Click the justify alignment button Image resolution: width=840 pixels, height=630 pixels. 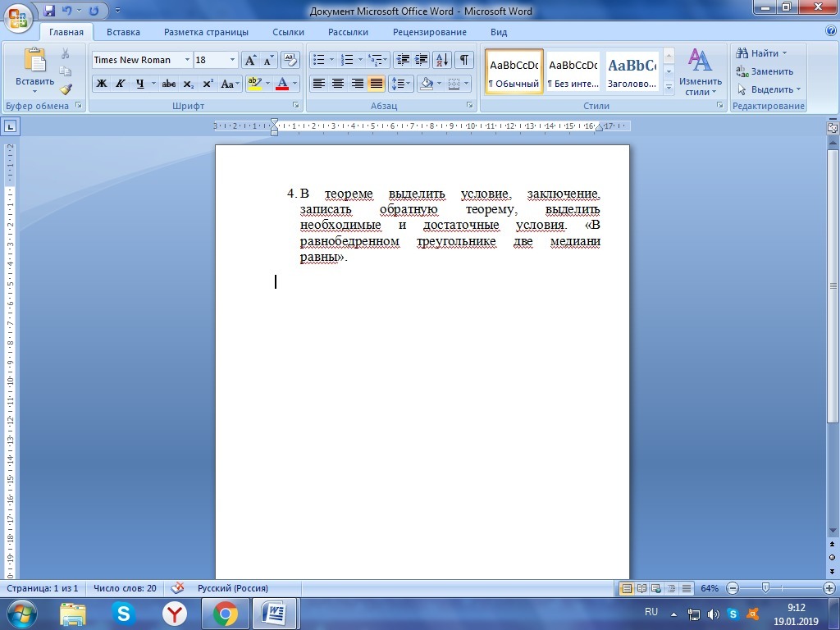(376, 84)
